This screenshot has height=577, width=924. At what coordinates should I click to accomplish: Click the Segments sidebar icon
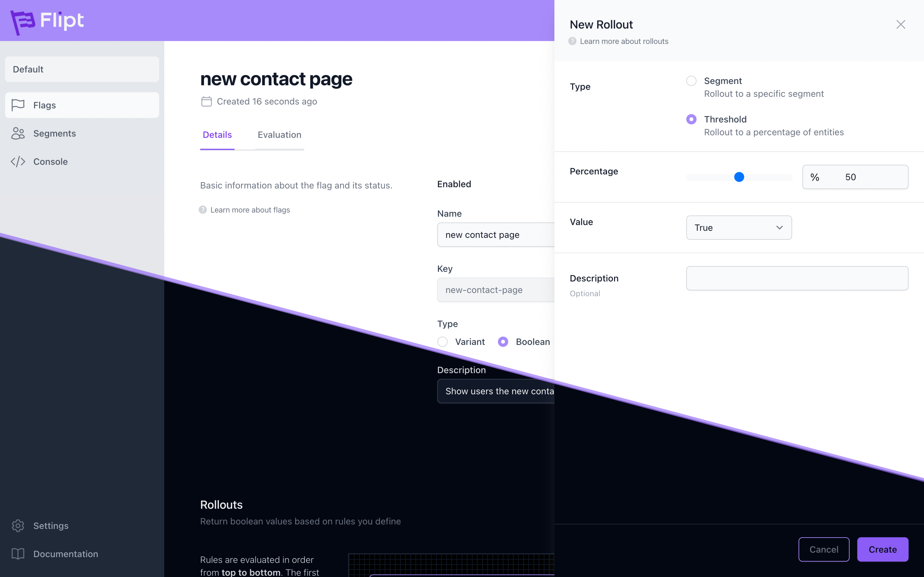[x=18, y=133]
